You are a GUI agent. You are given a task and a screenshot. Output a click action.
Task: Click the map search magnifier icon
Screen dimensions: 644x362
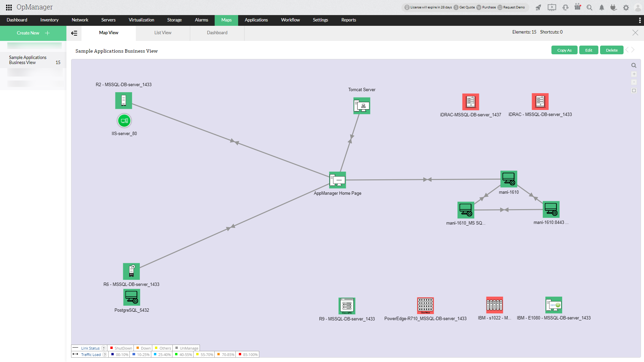(x=634, y=66)
